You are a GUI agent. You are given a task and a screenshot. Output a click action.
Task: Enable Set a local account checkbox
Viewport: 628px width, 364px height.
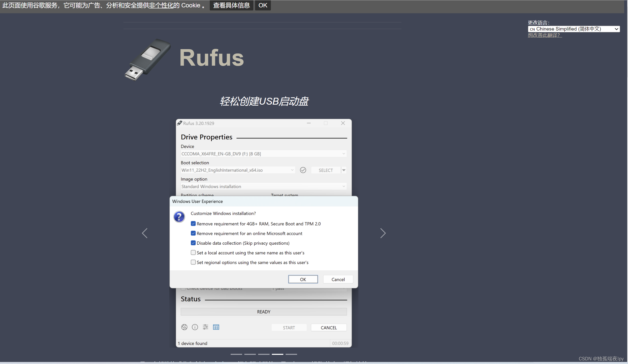193,253
